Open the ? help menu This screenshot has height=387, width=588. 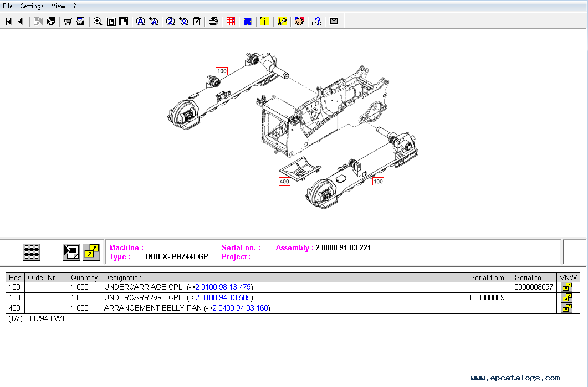click(x=75, y=6)
